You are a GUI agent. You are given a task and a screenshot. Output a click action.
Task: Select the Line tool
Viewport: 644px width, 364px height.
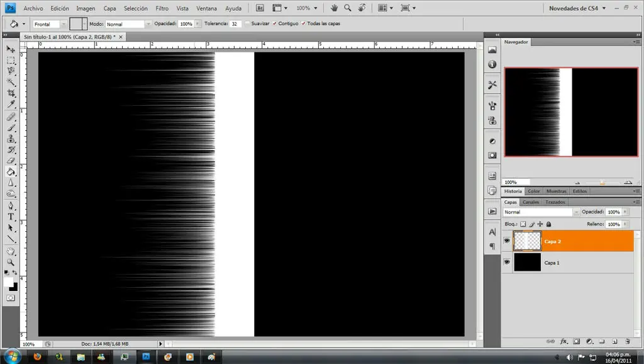[x=11, y=239]
